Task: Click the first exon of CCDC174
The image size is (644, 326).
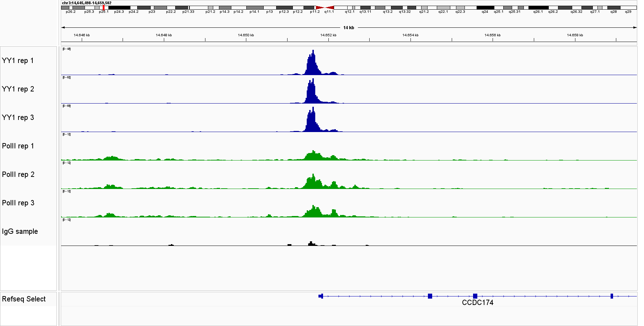Action: point(321,296)
